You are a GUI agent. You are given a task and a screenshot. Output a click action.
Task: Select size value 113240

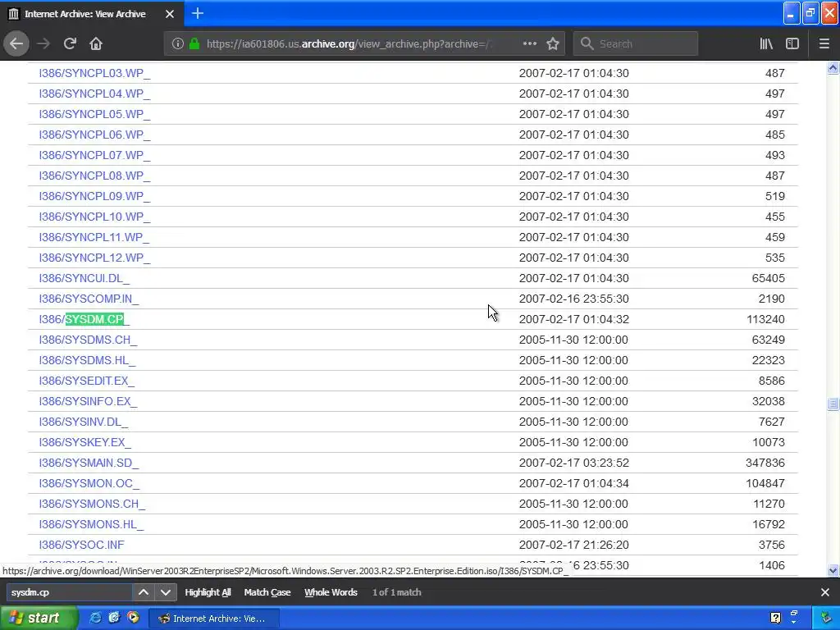point(765,319)
